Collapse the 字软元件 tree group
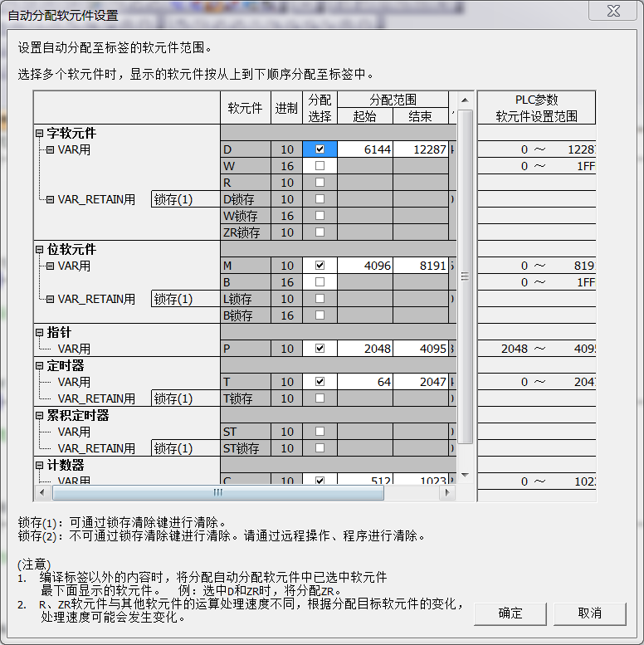This screenshot has height=645, width=644. click(x=39, y=133)
